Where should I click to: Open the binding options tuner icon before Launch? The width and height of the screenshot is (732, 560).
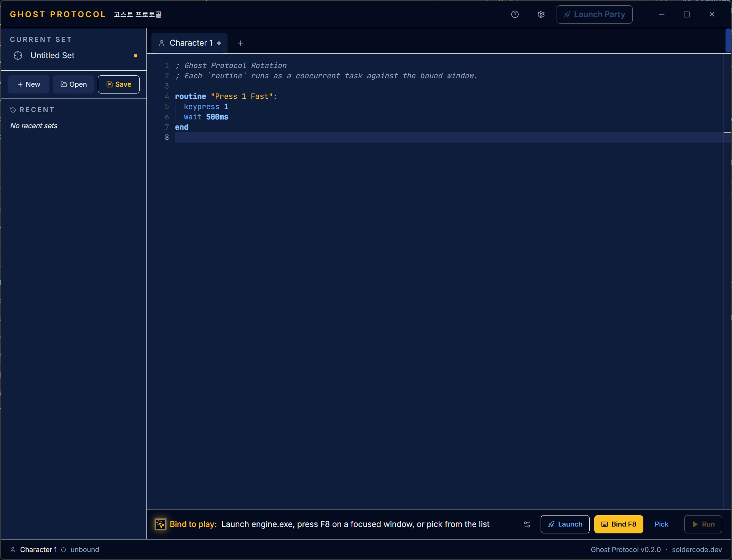(527, 524)
